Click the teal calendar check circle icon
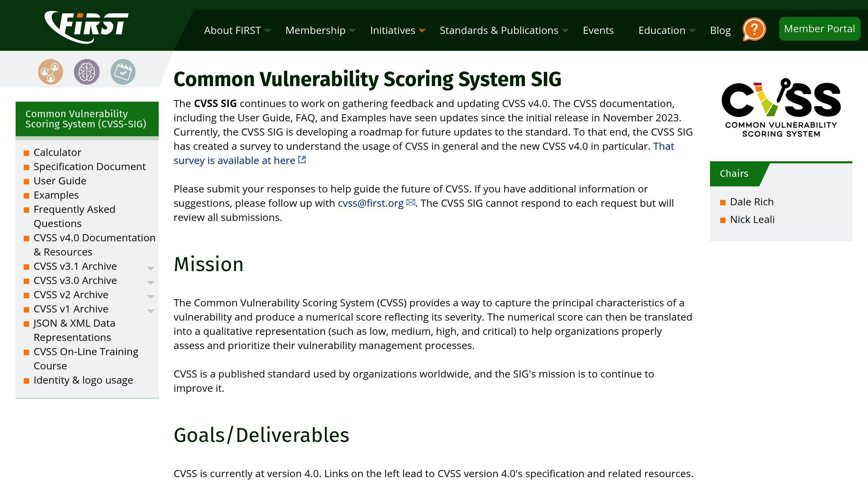 (123, 72)
